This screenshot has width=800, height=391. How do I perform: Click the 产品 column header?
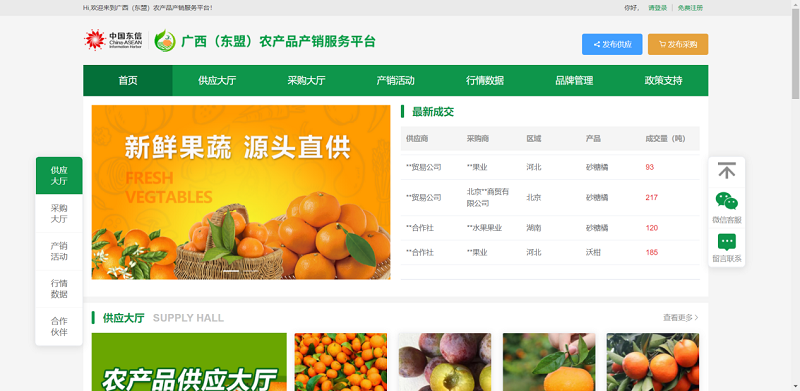593,139
